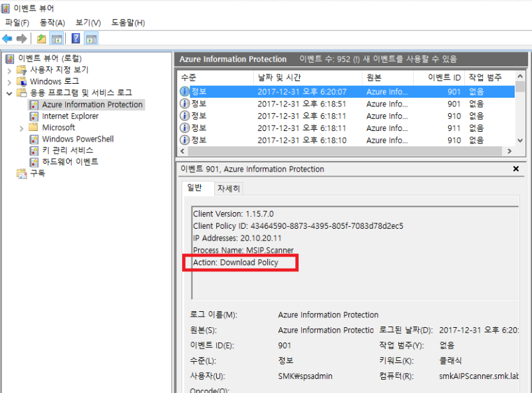The image size is (532, 393).
Task: Click the Azure Information Protection log icon
Action: (x=33, y=104)
